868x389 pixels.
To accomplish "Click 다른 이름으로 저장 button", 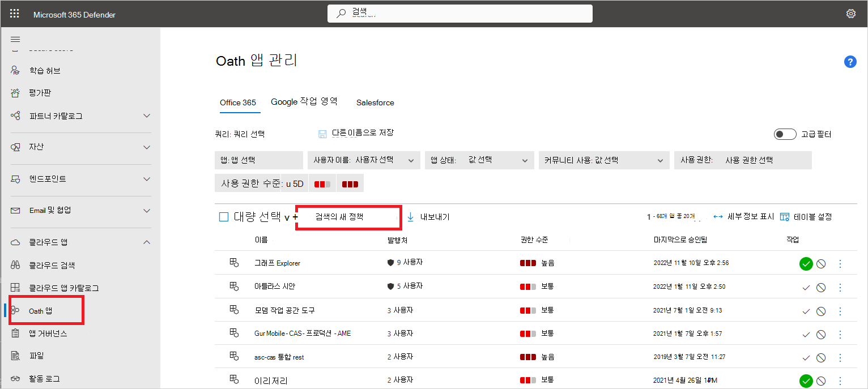I will [x=363, y=133].
